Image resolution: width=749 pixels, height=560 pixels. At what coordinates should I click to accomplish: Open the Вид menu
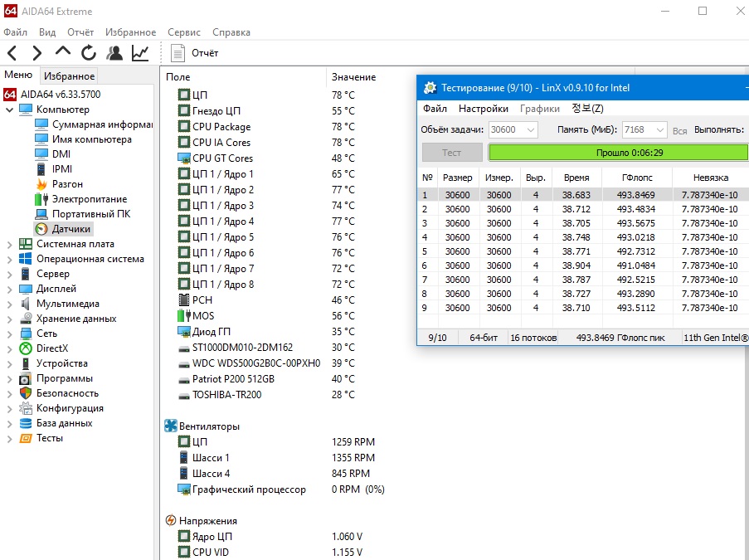click(x=47, y=32)
